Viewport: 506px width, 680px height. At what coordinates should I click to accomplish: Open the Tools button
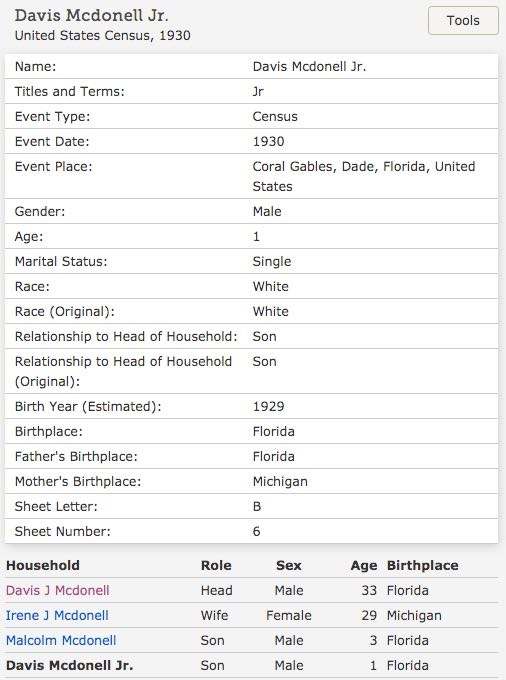[x=463, y=20]
